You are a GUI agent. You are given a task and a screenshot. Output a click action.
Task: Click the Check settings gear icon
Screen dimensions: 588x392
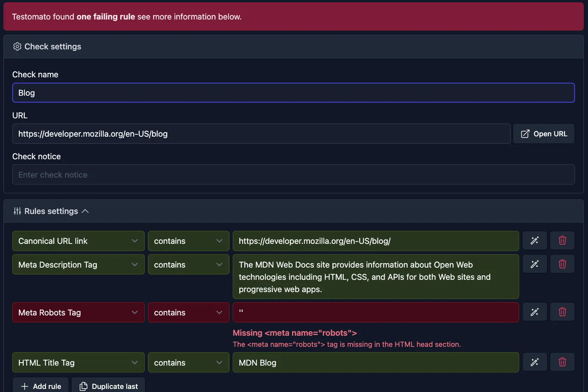click(x=17, y=46)
